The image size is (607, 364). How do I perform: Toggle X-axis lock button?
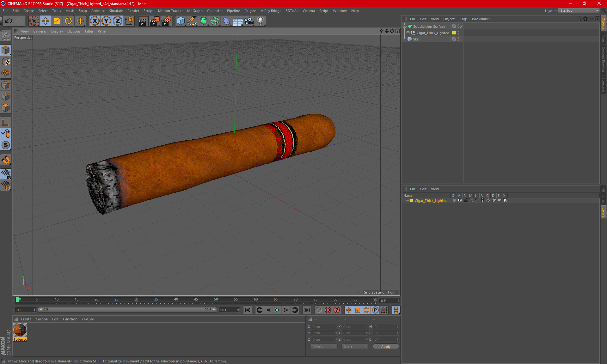coord(95,21)
